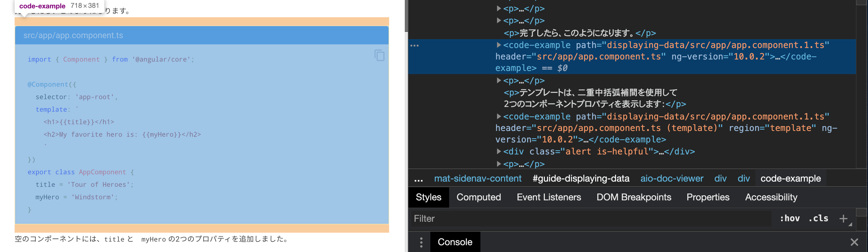Close the Console drawer
The width and height of the screenshot is (868, 252).
point(854,242)
